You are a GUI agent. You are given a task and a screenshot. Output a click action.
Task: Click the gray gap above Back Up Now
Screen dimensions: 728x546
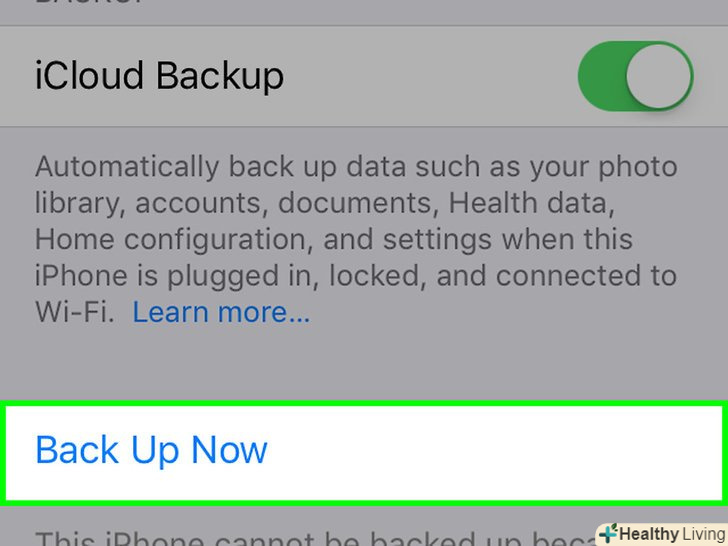[x=364, y=370]
